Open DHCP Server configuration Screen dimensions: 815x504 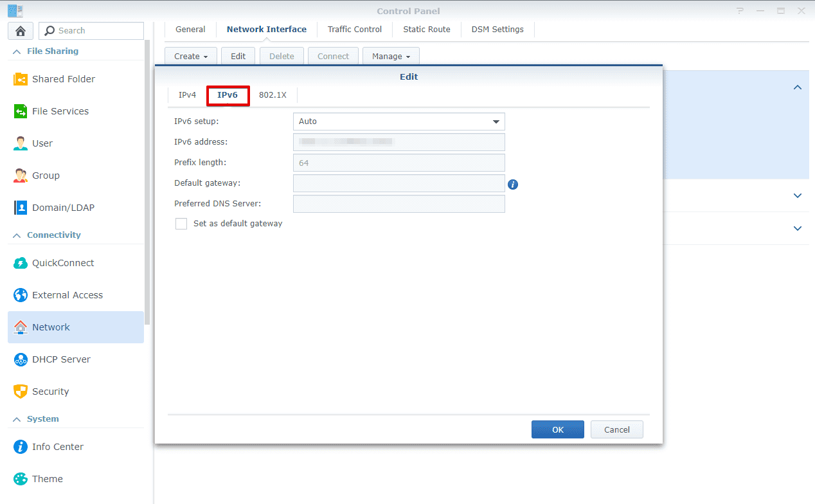[61, 359]
